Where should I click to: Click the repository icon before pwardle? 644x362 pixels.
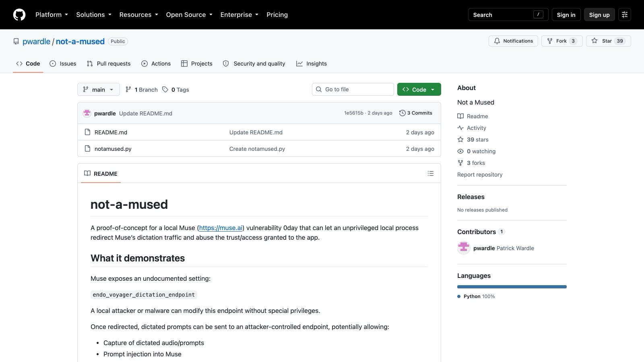point(16,41)
